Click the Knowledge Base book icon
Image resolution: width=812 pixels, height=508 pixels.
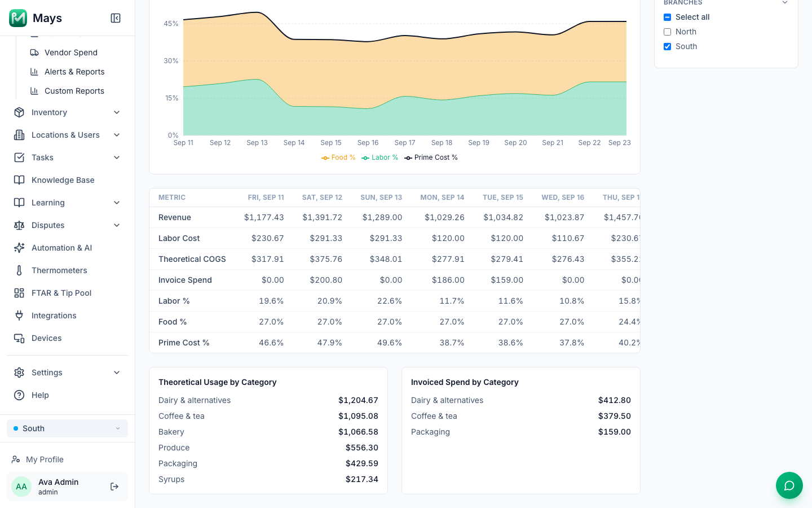pos(19,180)
